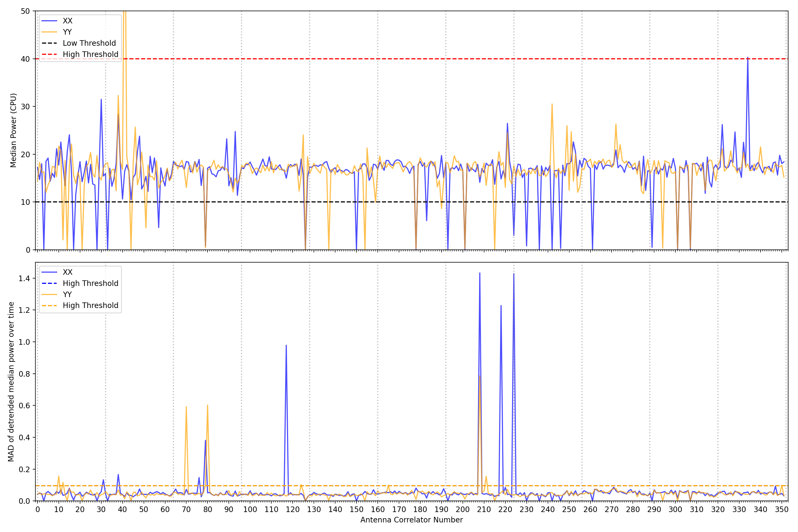Click x-axis tick label 100
This screenshot has width=798, height=532.
pyautogui.click(x=250, y=510)
